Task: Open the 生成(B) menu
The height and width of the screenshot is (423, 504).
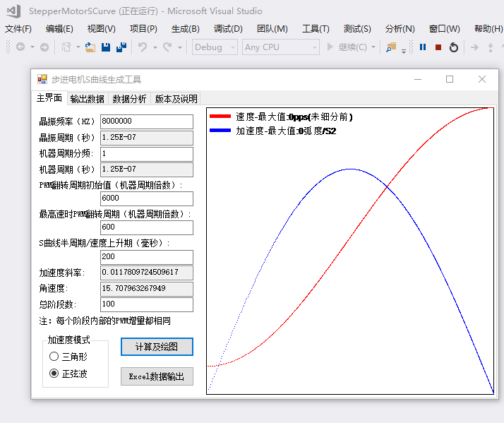Action: [186, 29]
